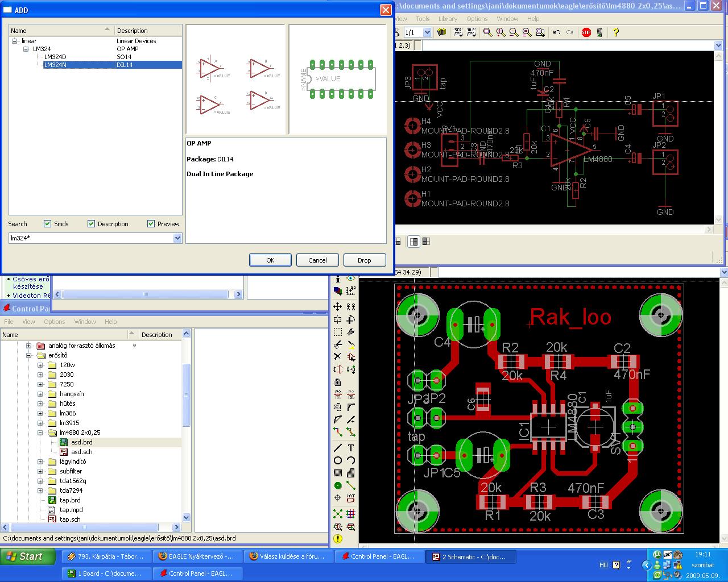Toggle the Preview checkbox
This screenshot has width=728, height=582.
click(x=151, y=224)
